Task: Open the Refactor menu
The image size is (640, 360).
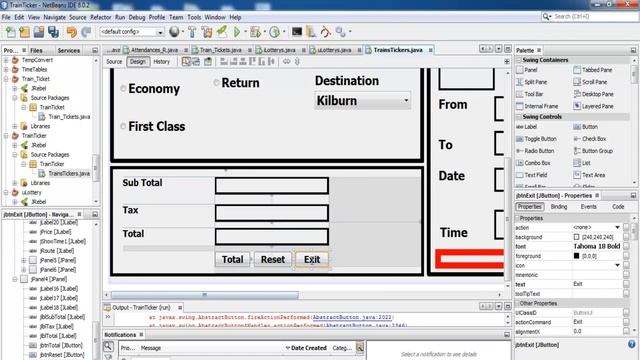Action: point(100,17)
